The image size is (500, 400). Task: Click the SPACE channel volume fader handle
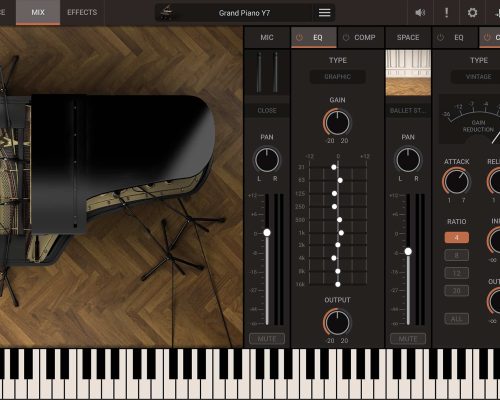(x=408, y=251)
